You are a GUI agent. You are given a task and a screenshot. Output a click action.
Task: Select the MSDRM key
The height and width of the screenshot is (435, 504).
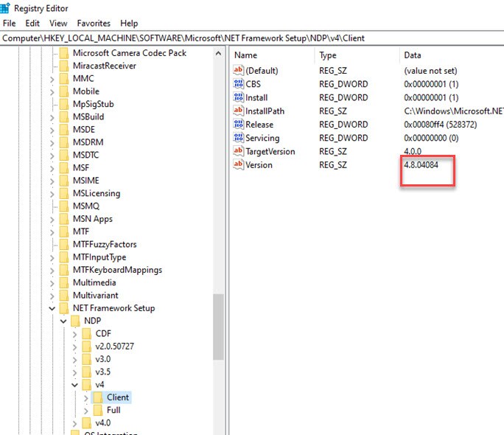coord(88,142)
